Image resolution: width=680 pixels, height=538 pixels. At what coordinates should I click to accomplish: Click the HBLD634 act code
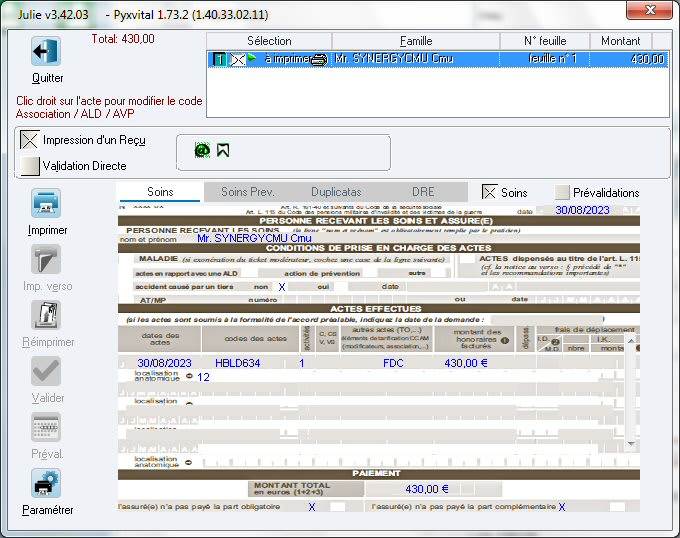click(x=237, y=363)
